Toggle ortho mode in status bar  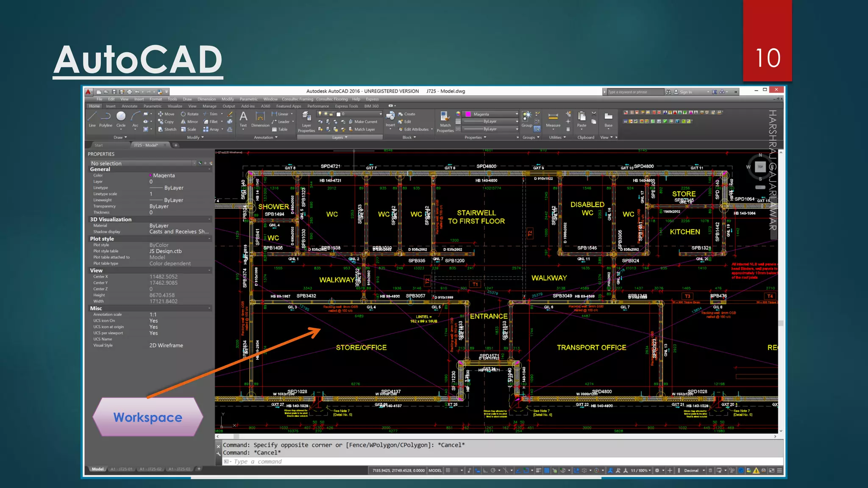point(485,470)
